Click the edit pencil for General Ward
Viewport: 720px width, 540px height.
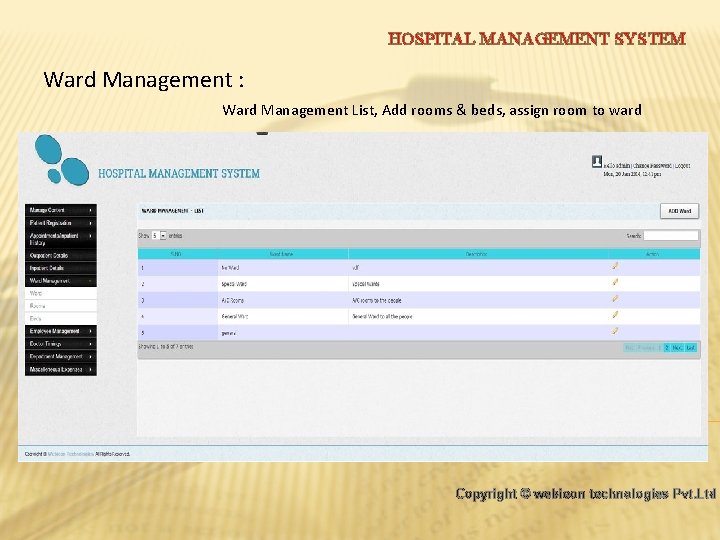point(615,315)
